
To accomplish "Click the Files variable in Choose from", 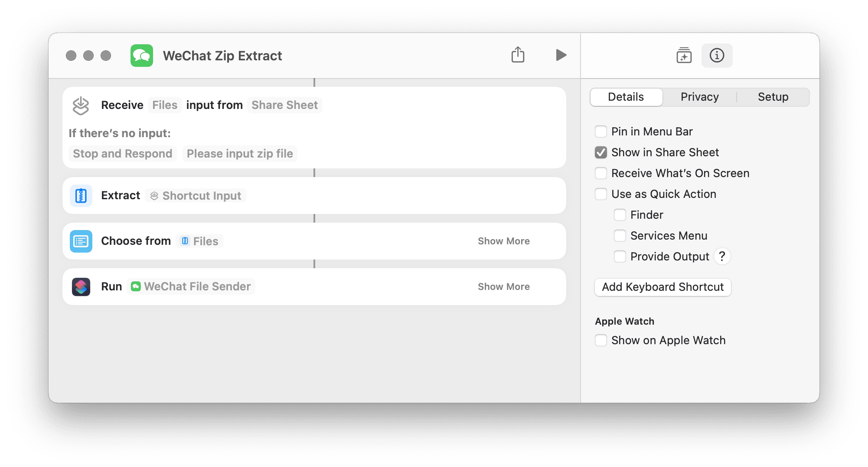I will tap(199, 241).
